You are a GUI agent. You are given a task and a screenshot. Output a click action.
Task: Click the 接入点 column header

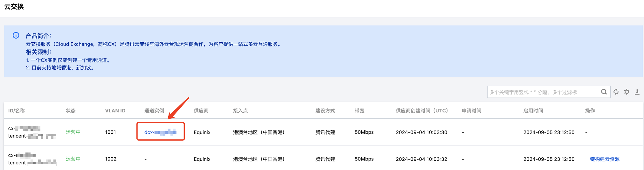[240, 110]
